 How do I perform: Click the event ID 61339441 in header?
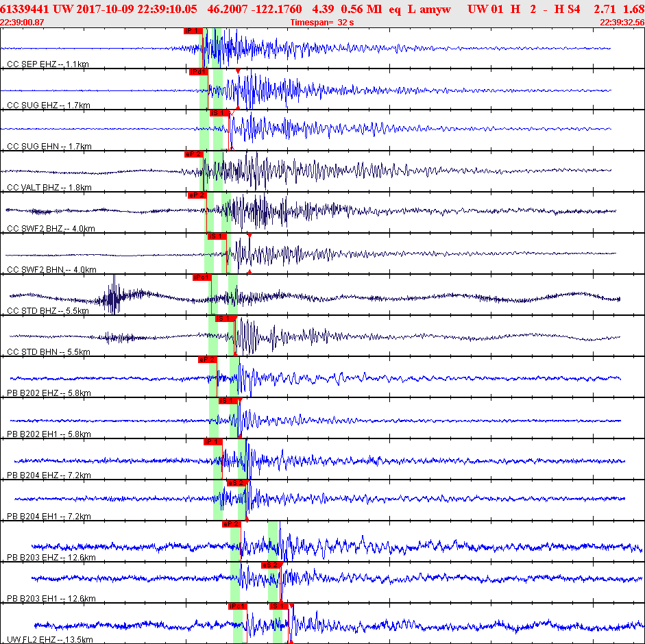24,9
